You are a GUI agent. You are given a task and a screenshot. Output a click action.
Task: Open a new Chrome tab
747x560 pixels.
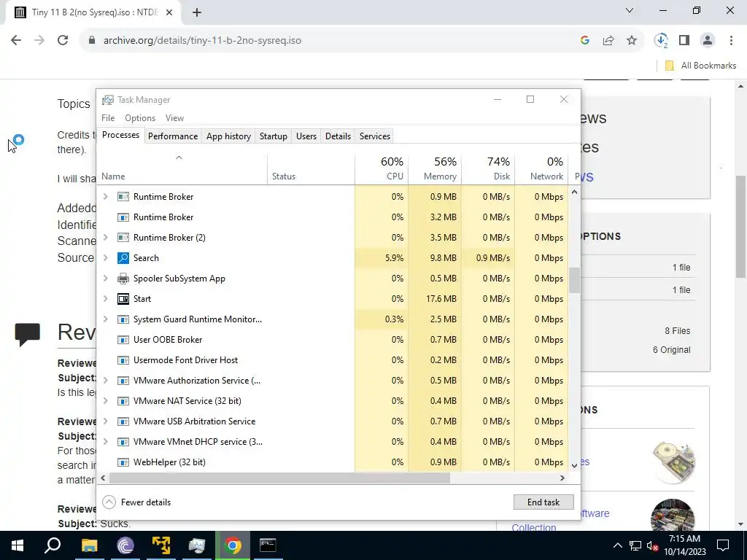[x=197, y=12]
